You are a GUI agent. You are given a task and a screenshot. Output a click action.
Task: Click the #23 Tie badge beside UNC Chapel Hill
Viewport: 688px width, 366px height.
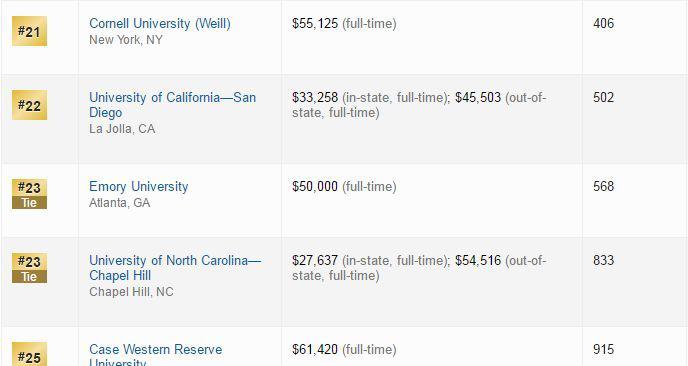coord(29,268)
